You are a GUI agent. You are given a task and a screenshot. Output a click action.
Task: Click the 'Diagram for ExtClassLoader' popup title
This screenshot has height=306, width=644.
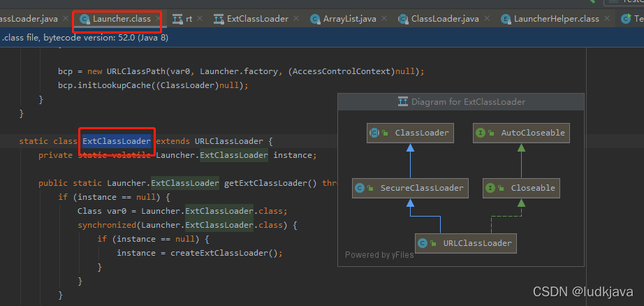[468, 102]
